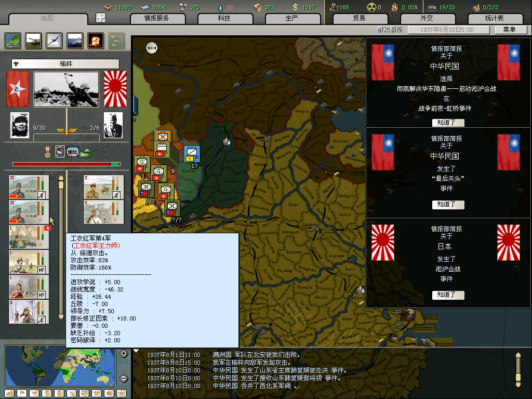The height and width of the screenshot is (399, 532).
Task: Select the partisan map mode rifle icon
Action: coord(72,394)
